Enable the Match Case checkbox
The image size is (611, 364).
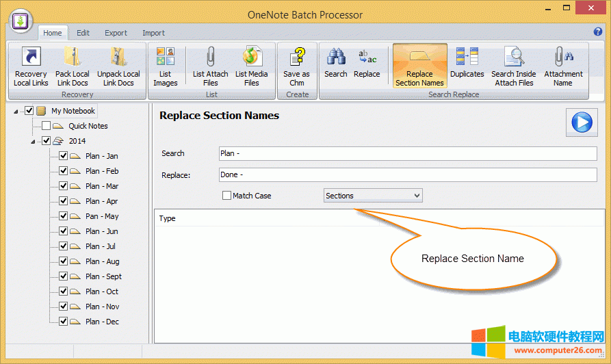[226, 196]
